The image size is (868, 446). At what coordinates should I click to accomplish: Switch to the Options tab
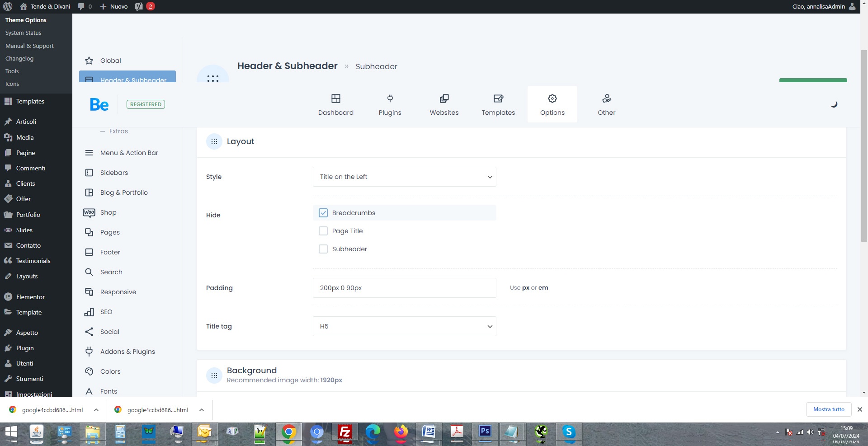552,104
